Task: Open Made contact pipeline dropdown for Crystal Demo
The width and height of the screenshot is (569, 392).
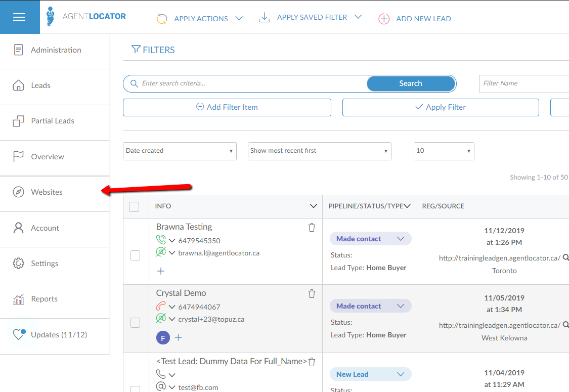Action: point(371,306)
